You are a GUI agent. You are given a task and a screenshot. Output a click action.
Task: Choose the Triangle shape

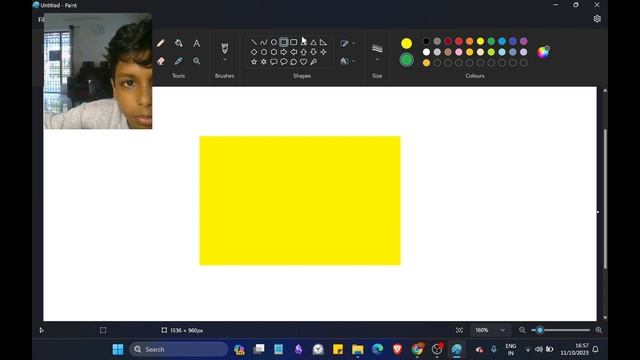pos(313,42)
